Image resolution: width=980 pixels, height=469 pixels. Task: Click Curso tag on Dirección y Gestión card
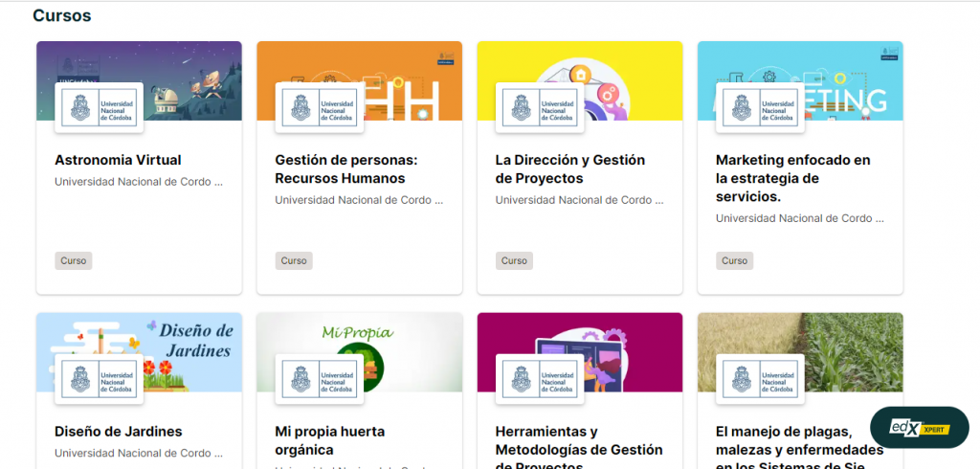pyautogui.click(x=514, y=260)
